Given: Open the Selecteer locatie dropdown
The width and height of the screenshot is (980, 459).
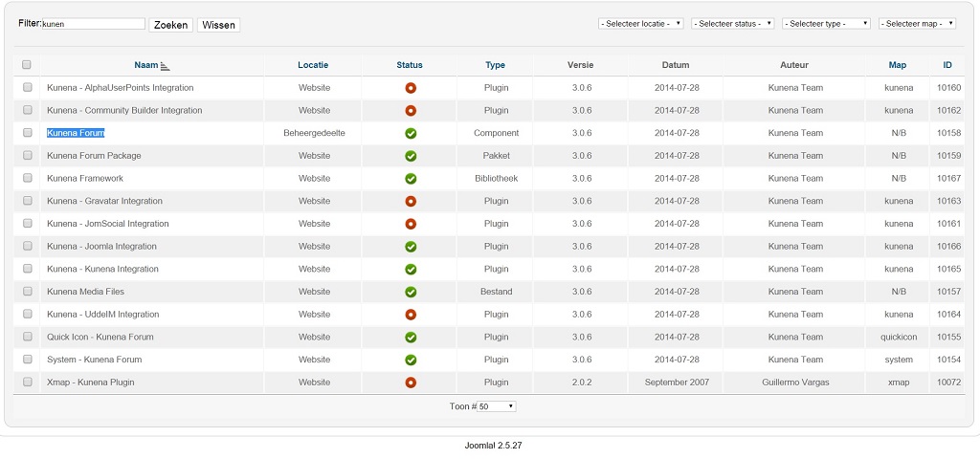Looking at the screenshot, I should (x=640, y=24).
